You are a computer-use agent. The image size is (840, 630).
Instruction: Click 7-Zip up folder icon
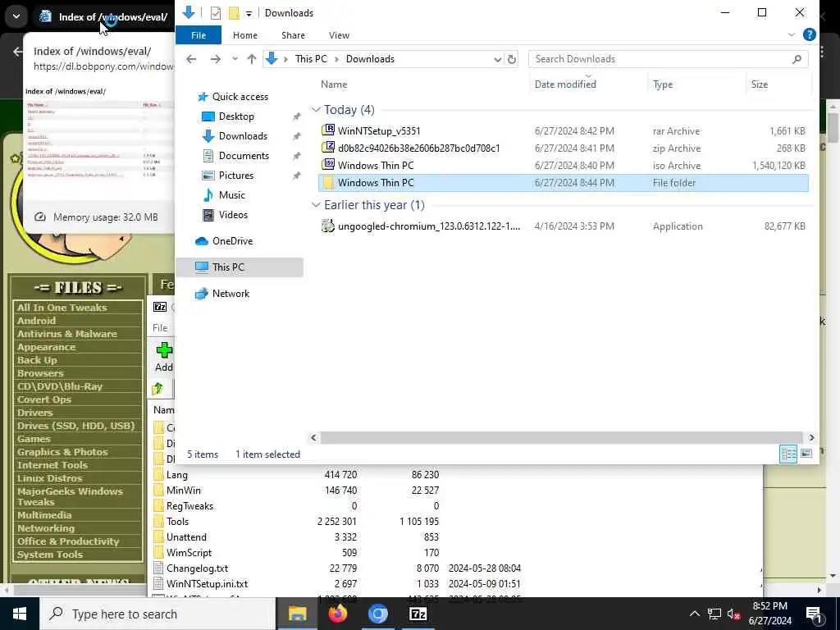tap(157, 389)
